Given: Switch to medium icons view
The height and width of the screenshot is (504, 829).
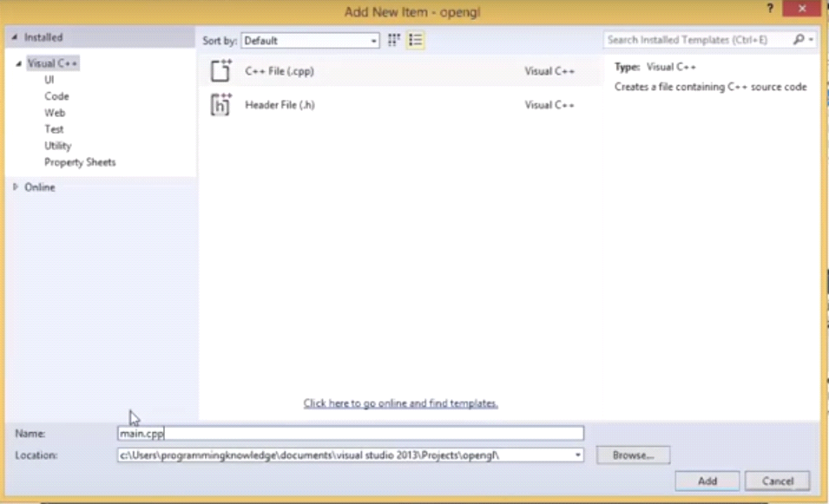Looking at the screenshot, I should point(394,40).
